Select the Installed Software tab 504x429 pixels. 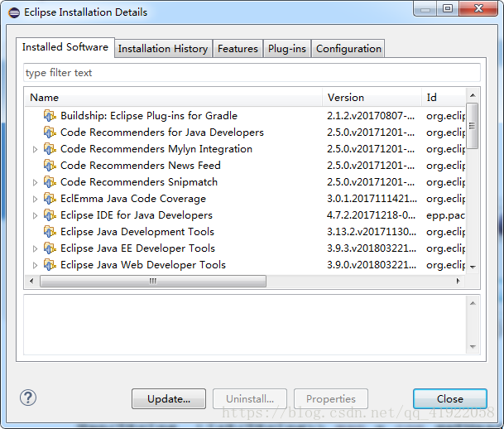(65, 47)
